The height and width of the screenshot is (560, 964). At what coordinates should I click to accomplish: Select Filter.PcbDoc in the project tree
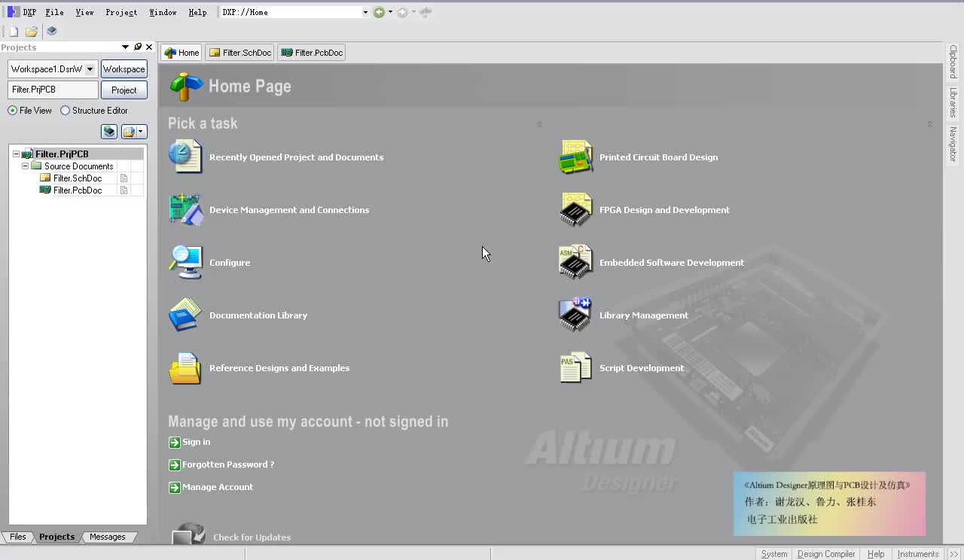pyautogui.click(x=78, y=190)
